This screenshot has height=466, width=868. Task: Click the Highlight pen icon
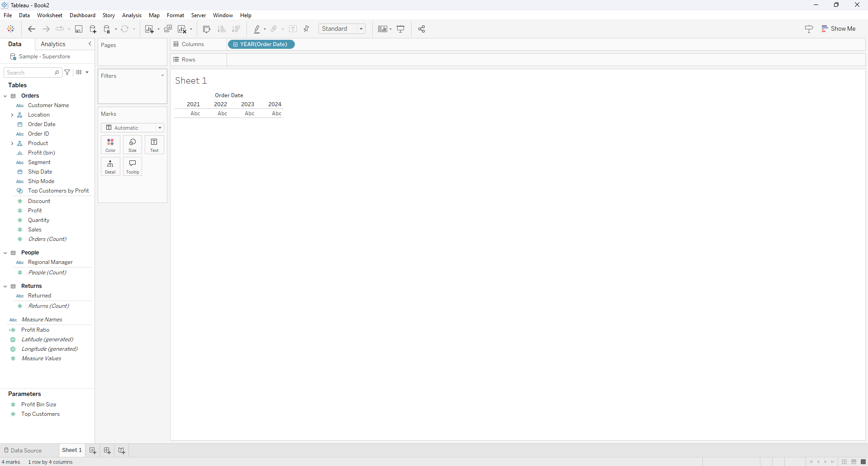(257, 29)
